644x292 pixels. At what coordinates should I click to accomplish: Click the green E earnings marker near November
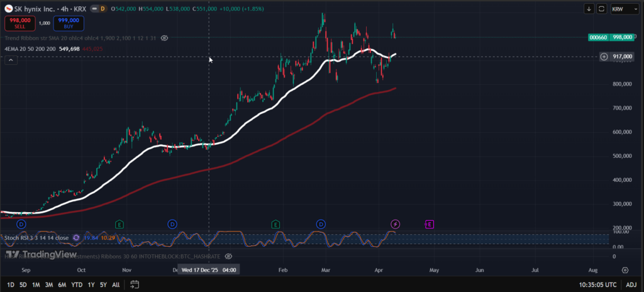pyautogui.click(x=119, y=224)
